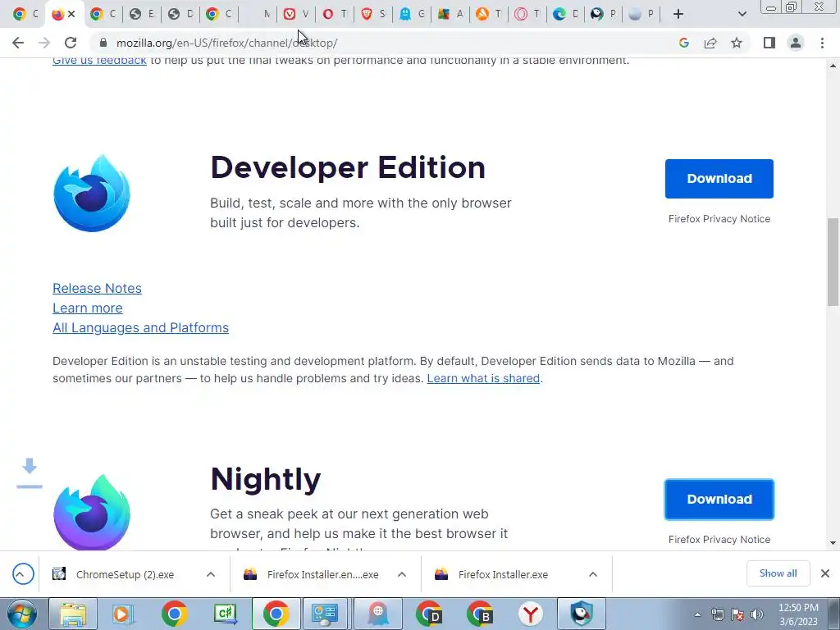Open Ghost Browser from taskbar
840x630 pixels.
[377, 614]
